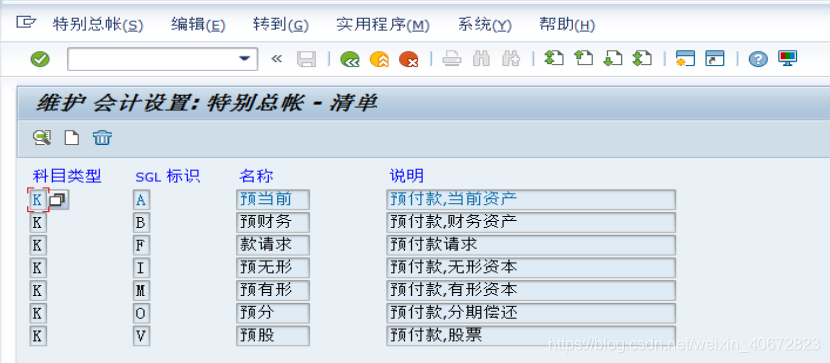Select SGL indicator field M
The height and width of the screenshot is (363, 830).
[141, 291]
